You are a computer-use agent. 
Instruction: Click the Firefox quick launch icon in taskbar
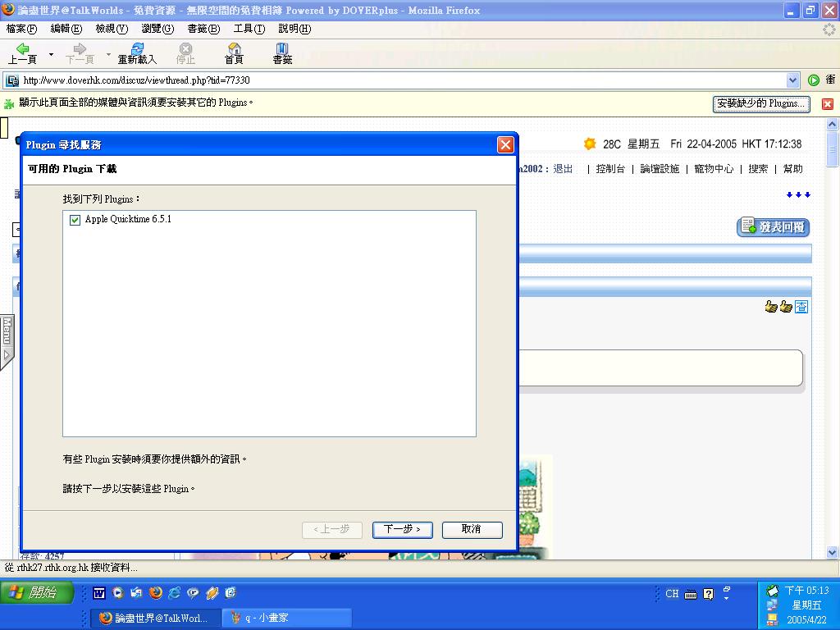coord(155,593)
